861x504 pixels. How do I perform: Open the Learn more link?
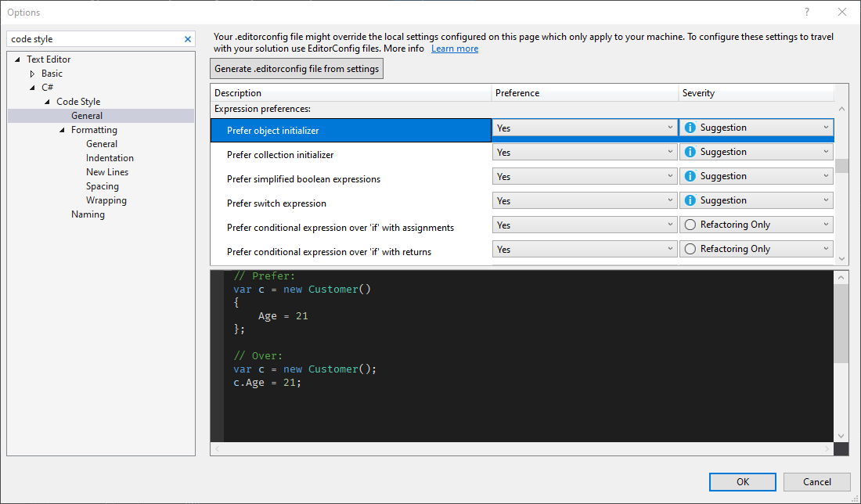click(x=454, y=48)
